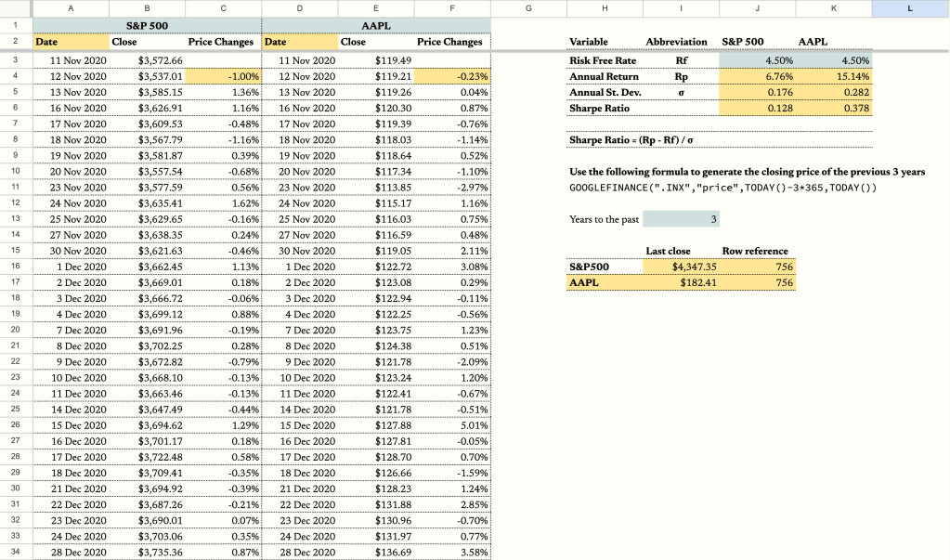Select the highlighted -1.00% price change cell
This screenshot has width=950, height=560.
[x=223, y=76]
